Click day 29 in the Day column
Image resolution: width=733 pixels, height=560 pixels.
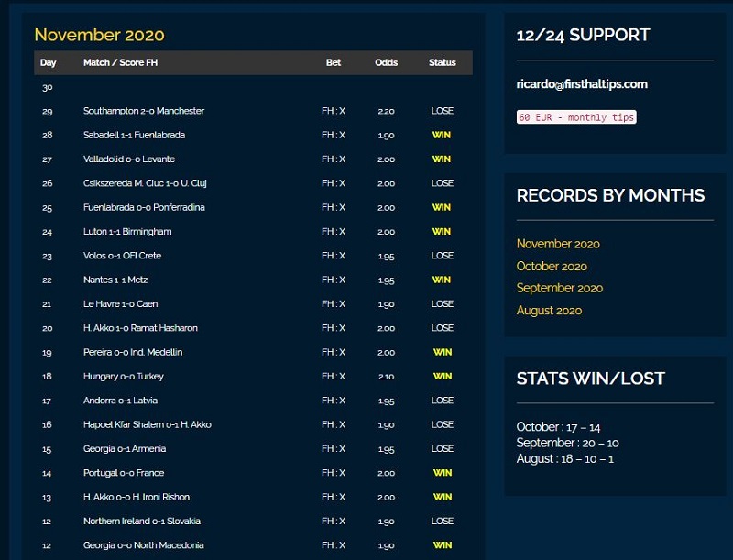click(48, 111)
